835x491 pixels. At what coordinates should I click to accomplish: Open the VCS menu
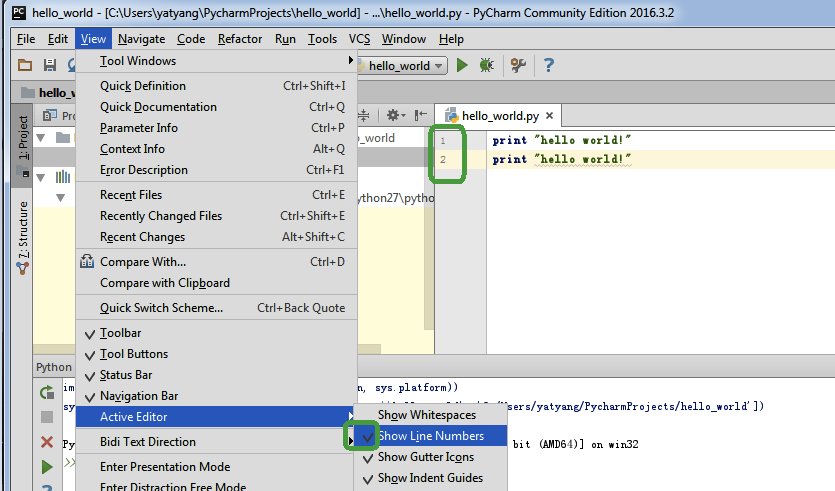click(x=359, y=39)
